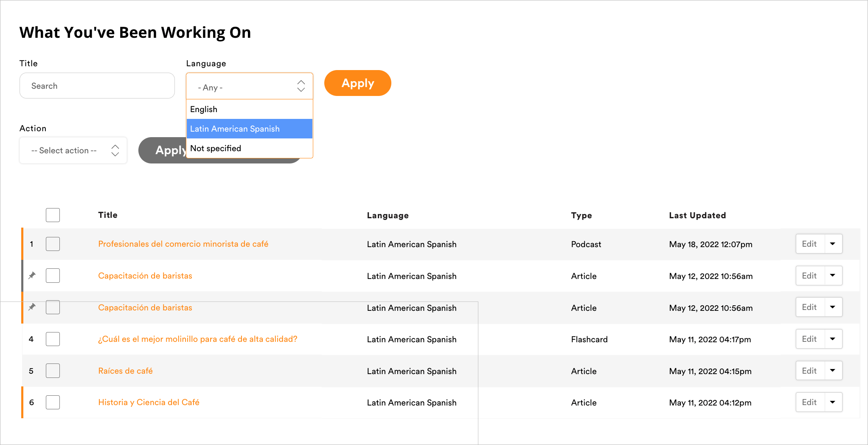The height and width of the screenshot is (445, 868).
Task: Click Edit button for Raíces de café
Action: (x=809, y=371)
